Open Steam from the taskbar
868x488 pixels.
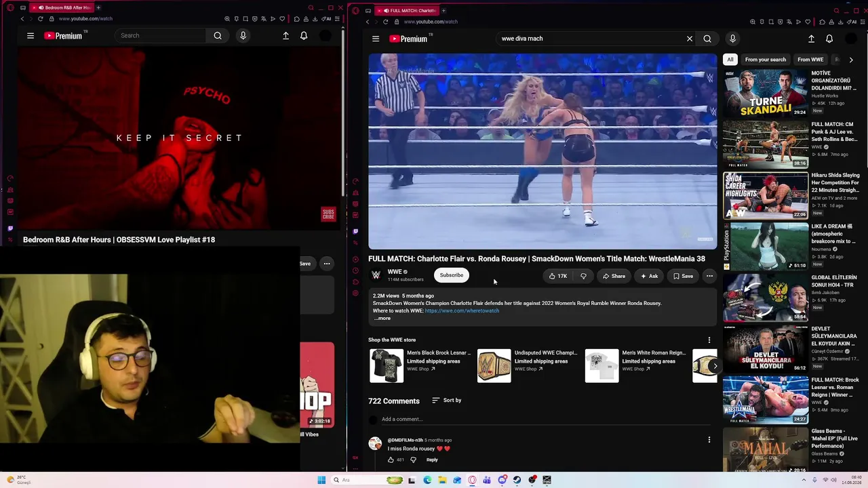[517, 480]
